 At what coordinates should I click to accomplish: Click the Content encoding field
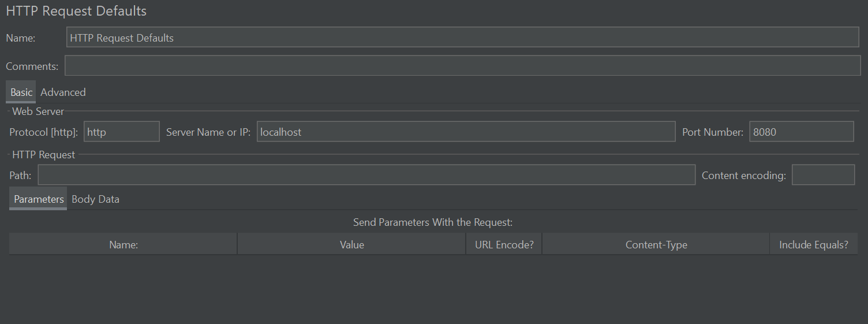point(822,175)
